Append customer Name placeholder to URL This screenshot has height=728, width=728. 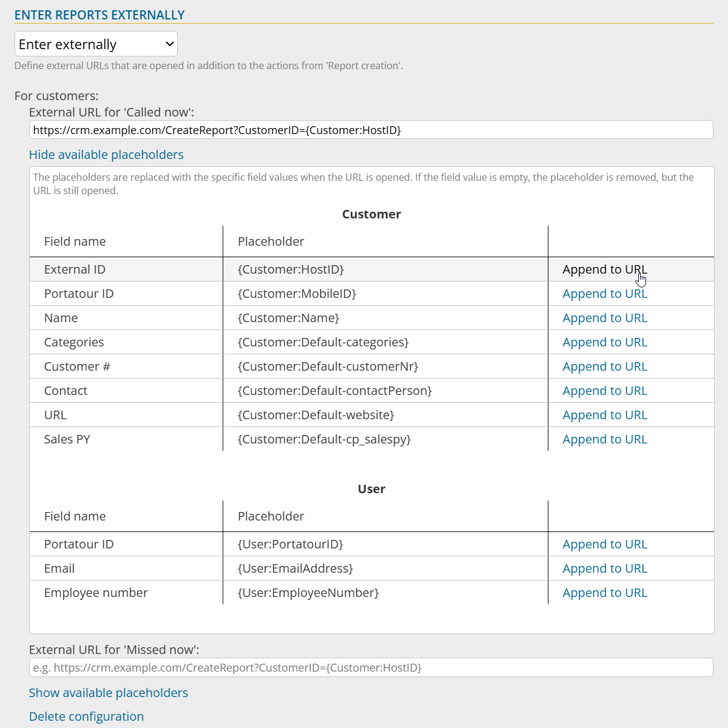click(604, 318)
